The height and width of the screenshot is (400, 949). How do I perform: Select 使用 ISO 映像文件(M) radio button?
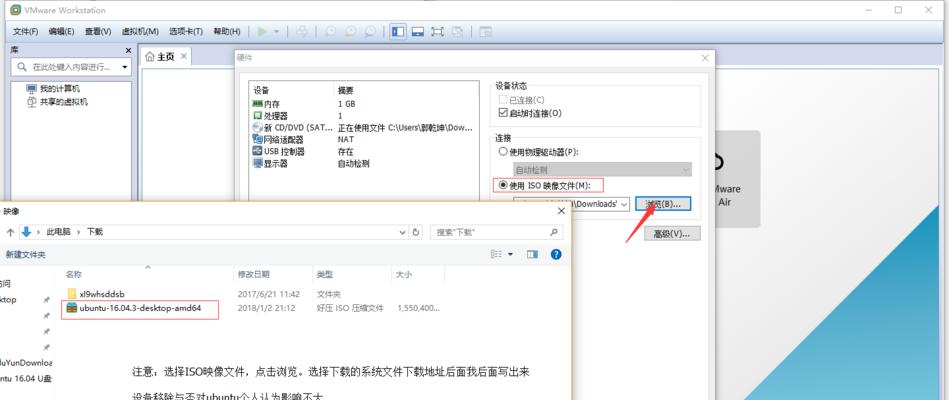[x=502, y=185]
